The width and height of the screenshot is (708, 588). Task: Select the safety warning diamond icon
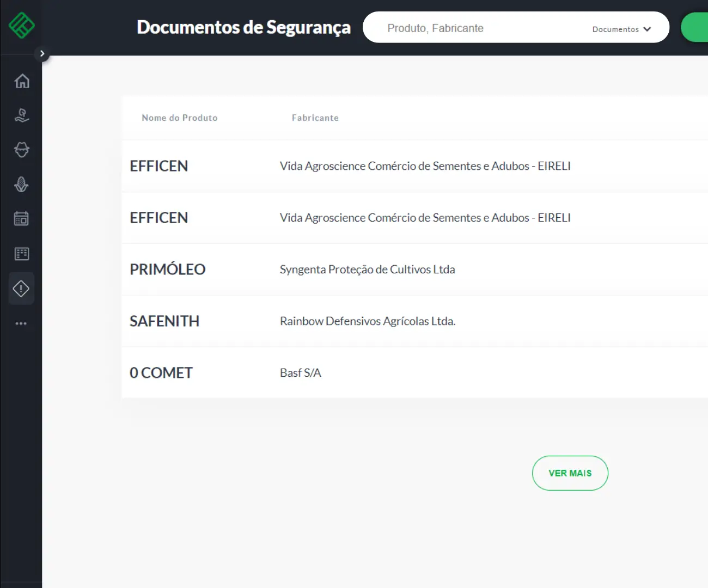[21, 289]
